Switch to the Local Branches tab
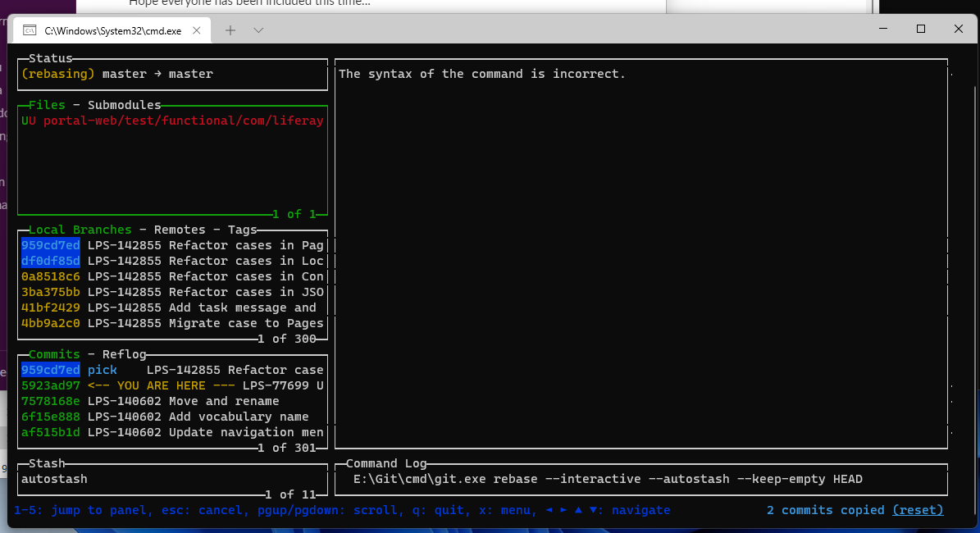This screenshot has width=980, height=533. pos(80,230)
